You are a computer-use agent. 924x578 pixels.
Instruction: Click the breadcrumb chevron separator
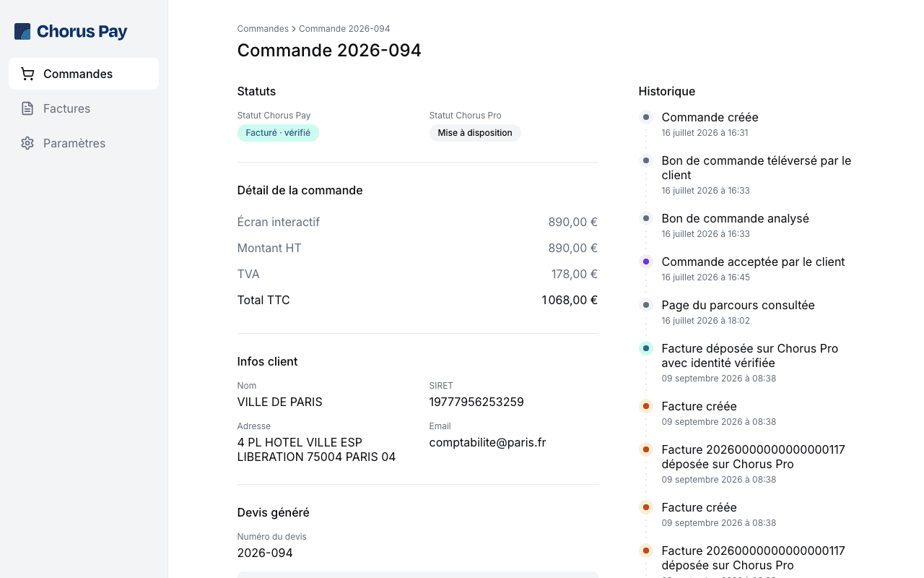294,29
